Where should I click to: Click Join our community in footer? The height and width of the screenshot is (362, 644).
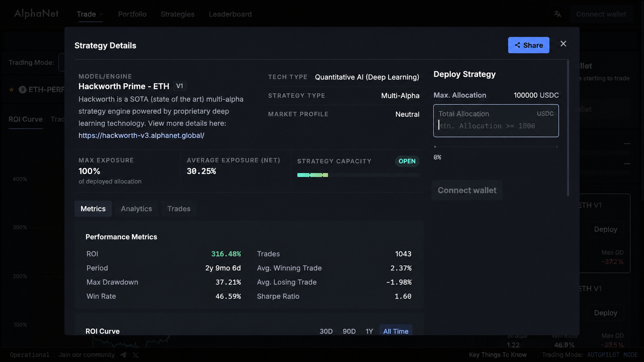(87, 355)
